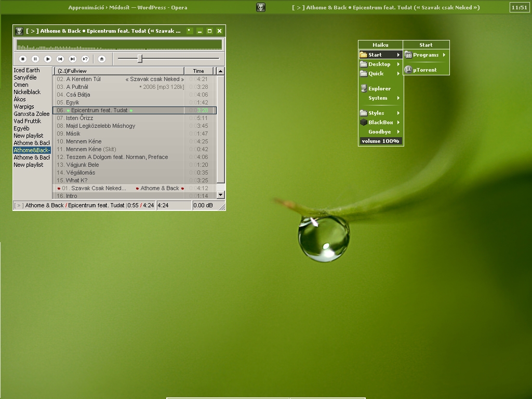Expand the System submenu

pyautogui.click(x=381, y=98)
